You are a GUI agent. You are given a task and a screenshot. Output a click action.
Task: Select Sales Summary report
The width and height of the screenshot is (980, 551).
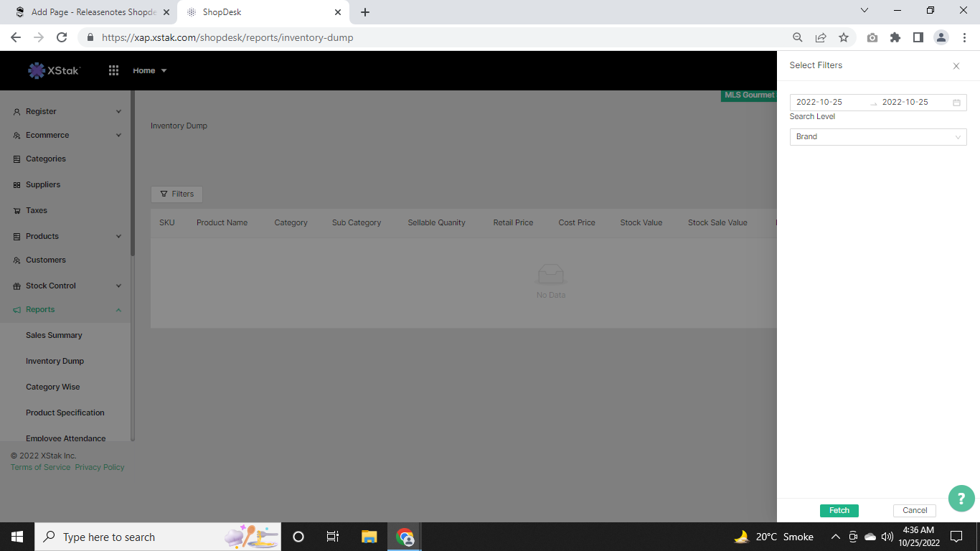[x=54, y=335]
